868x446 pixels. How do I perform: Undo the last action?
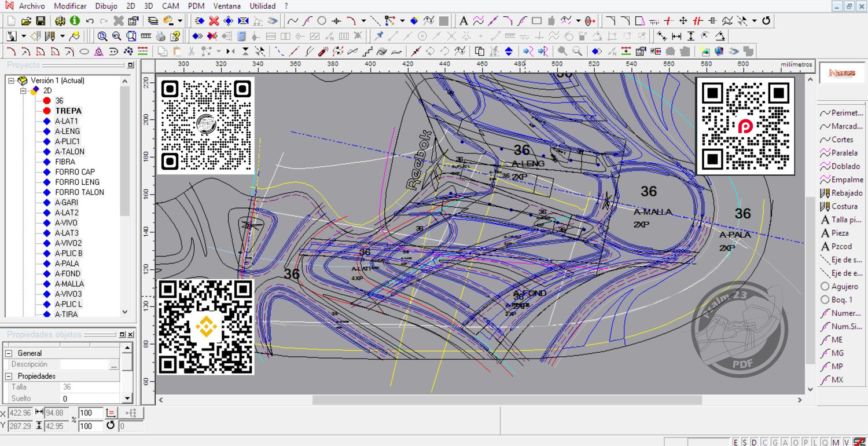pyautogui.click(x=90, y=21)
